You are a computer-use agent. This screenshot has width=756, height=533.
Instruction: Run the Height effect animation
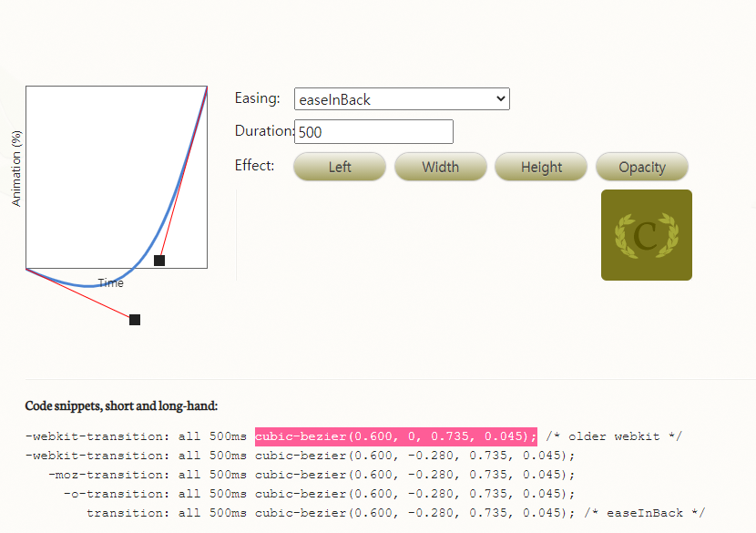541,167
